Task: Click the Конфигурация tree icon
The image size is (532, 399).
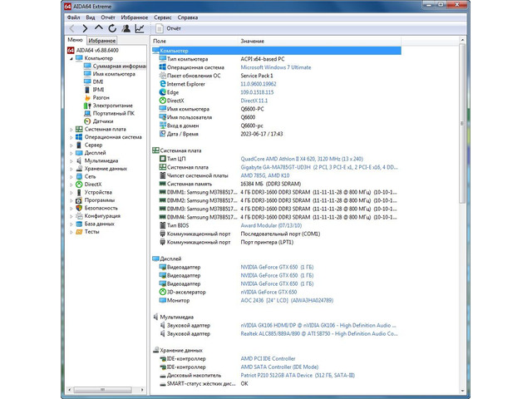Action: [79, 216]
